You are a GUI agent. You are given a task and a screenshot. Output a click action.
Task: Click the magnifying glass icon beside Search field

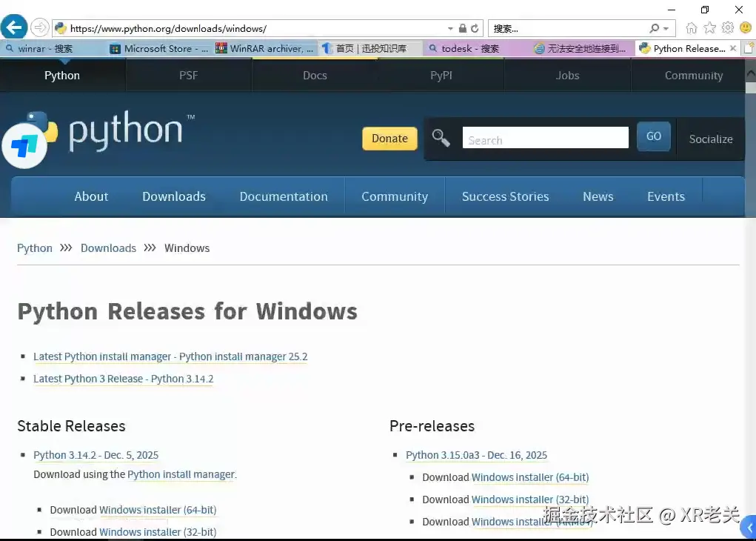tap(441, 138)
